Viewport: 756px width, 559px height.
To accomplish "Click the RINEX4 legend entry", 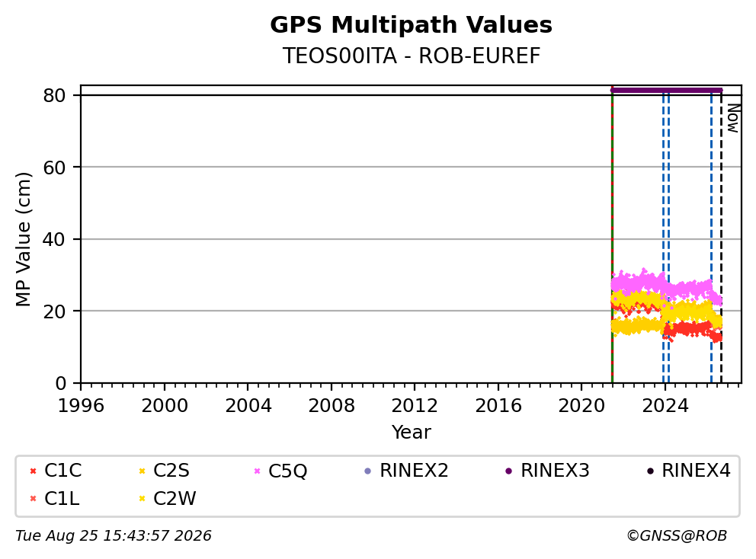I will click(x=689, y=471).
